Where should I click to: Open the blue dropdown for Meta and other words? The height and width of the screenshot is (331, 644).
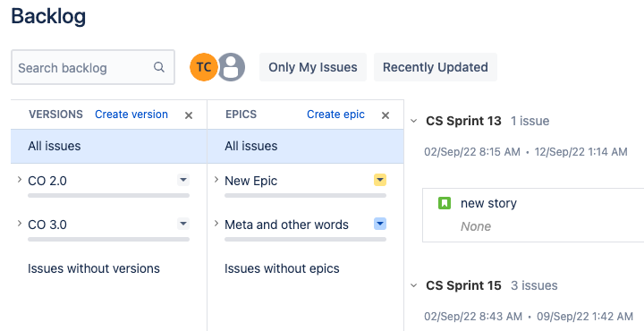point(380,224)
